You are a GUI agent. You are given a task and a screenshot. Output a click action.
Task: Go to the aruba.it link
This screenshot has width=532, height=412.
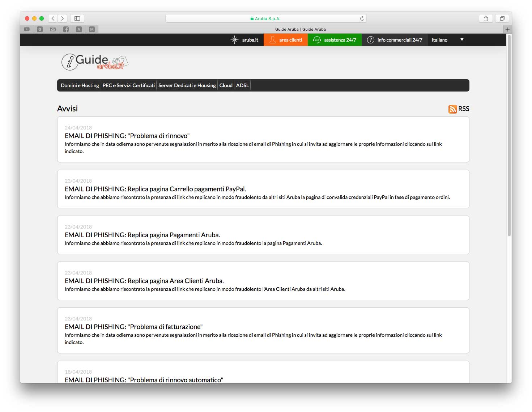tap(250, 40)
